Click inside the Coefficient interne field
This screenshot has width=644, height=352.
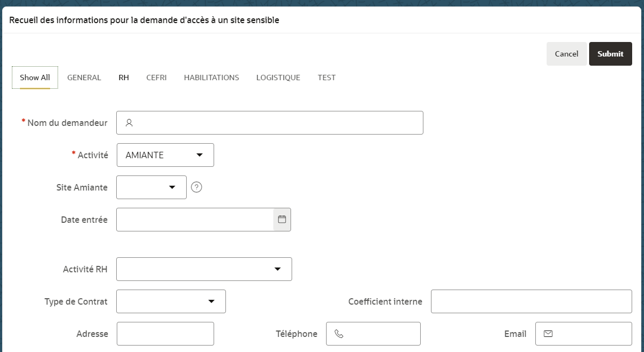pyautogui.click(x=530, y=301)
